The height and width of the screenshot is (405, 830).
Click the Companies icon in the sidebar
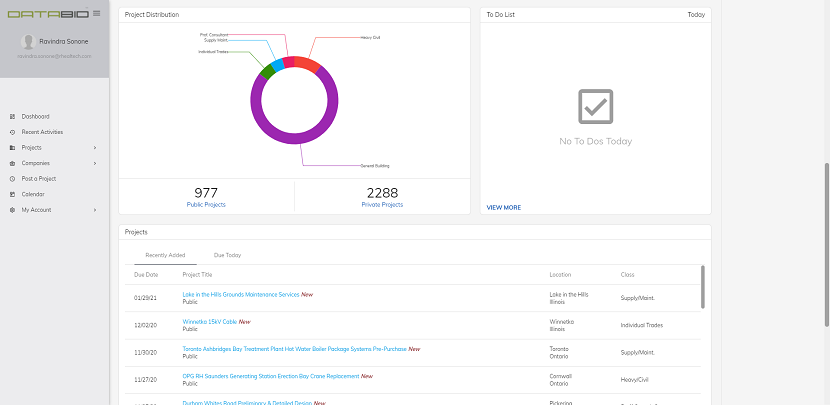pyautogui.click(x=12, y=163)
